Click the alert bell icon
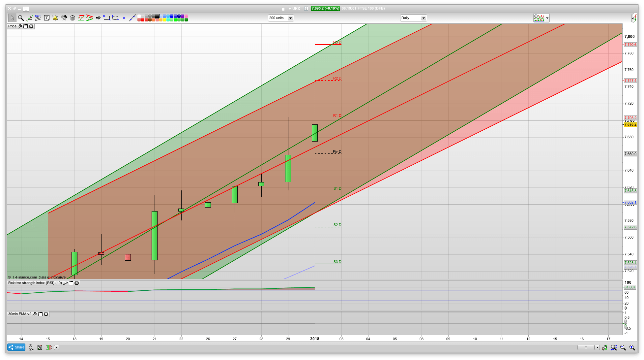The height and width of the screenshot is (360, 644). [x=55, y=18]
